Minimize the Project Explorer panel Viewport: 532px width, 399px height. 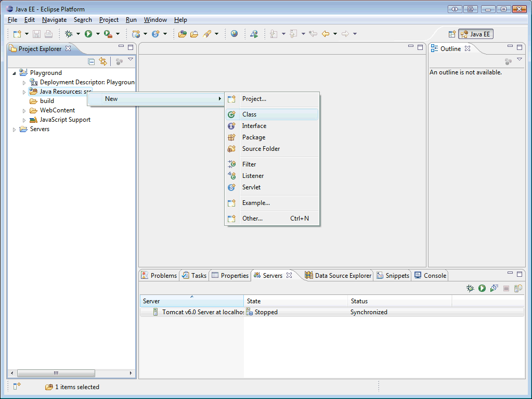tap(121, 46)
